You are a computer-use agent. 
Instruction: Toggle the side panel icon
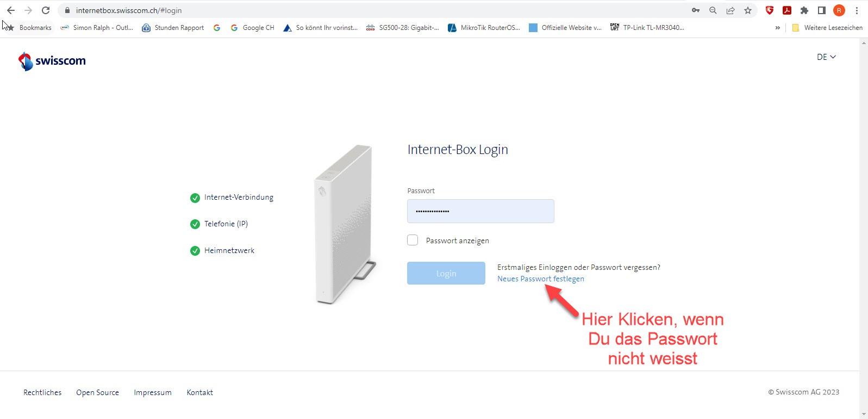(822, 10)
